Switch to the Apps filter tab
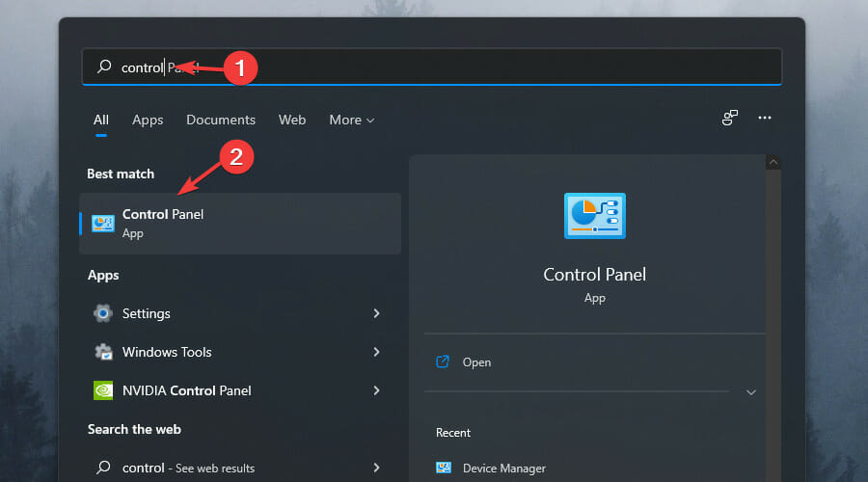The height and width of the screenshot is (482, 868). (x=148, y=120)
